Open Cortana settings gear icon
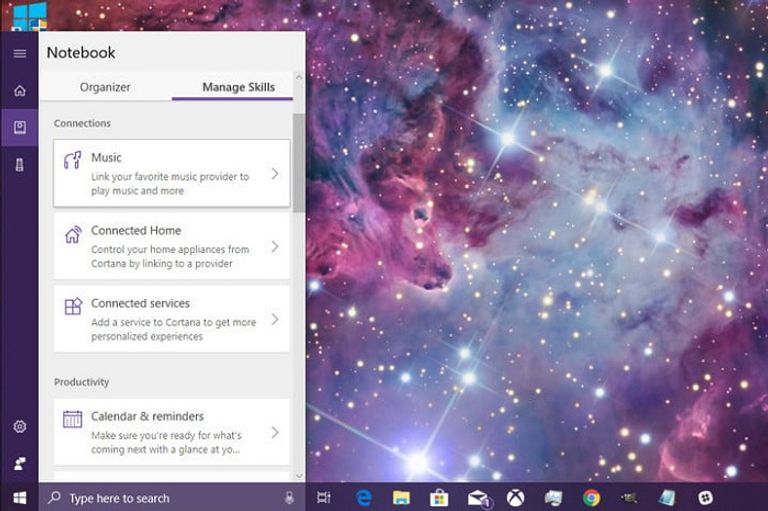This screenshot has height=511, width=768. click(19, 427)
